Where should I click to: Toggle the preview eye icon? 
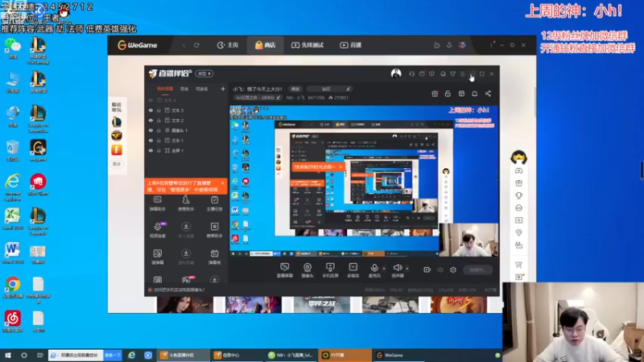point(440,270)
